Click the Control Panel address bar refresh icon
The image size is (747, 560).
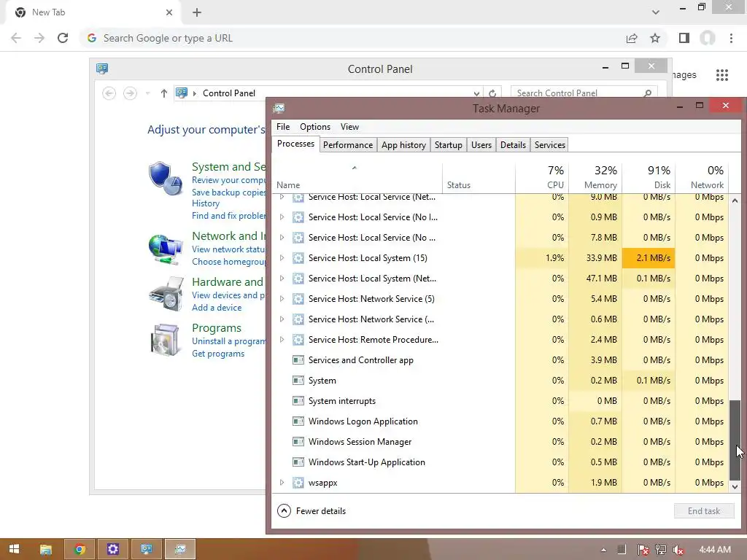click(x=492, y=93)
